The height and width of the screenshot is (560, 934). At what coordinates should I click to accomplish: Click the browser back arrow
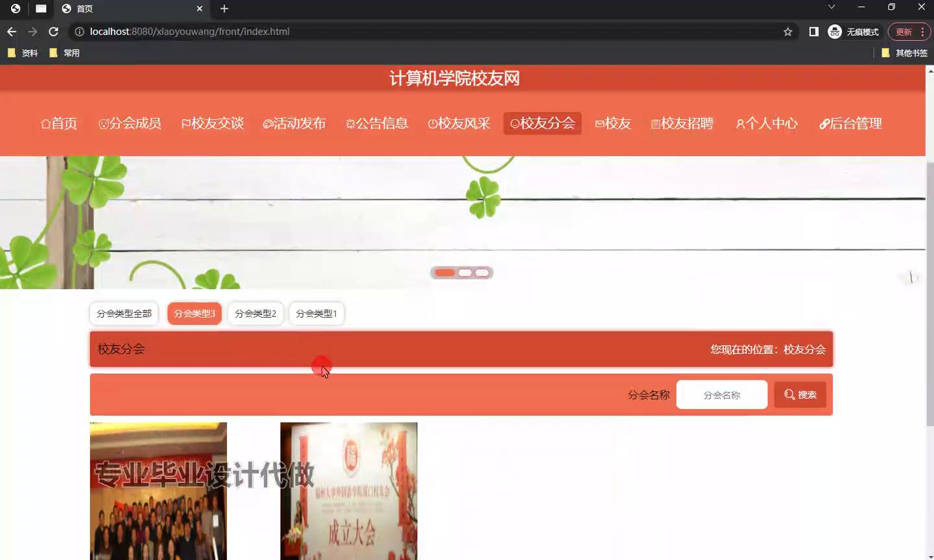[12, 32]
